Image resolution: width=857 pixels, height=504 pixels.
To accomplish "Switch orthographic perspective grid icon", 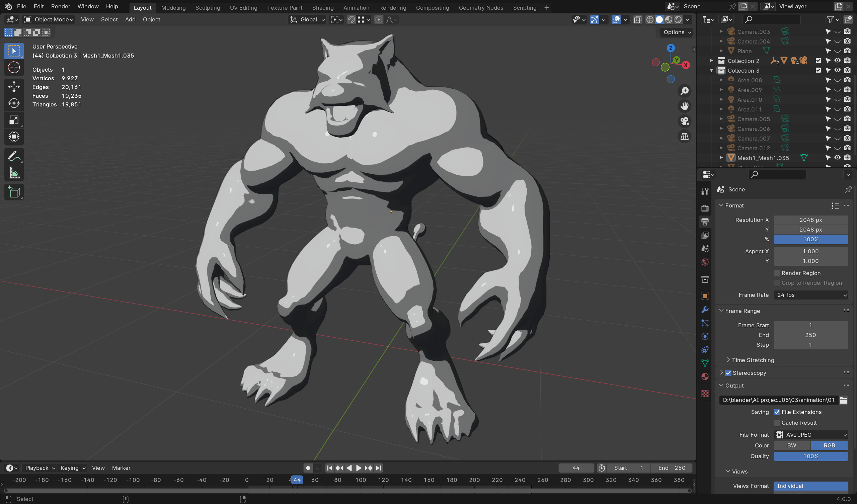I will [x=684, y=136].
